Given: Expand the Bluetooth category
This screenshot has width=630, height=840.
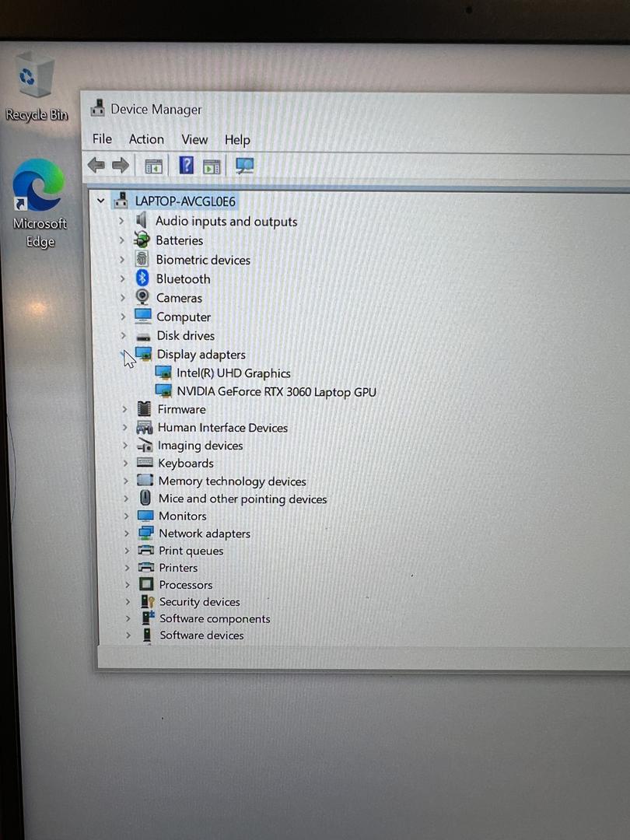Looking at the screenshot, I should [123, 278].
